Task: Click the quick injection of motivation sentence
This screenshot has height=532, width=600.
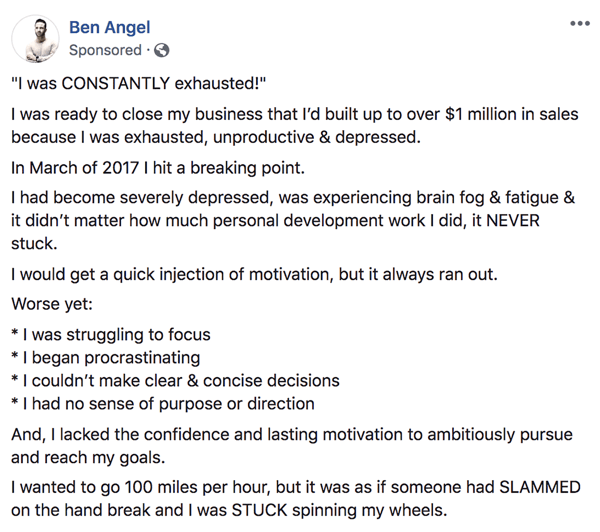Action: (x=254, y=274)
